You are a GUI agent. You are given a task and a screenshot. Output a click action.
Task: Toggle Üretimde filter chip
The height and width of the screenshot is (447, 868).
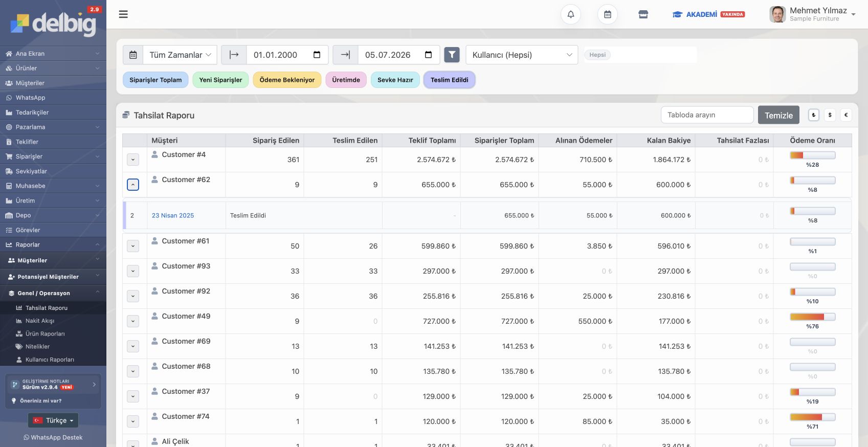point(346,80)
